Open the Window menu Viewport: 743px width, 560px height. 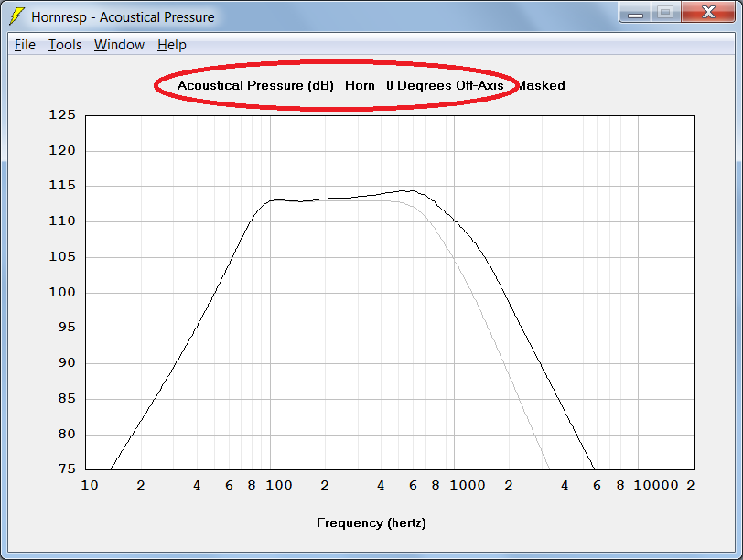119,45
